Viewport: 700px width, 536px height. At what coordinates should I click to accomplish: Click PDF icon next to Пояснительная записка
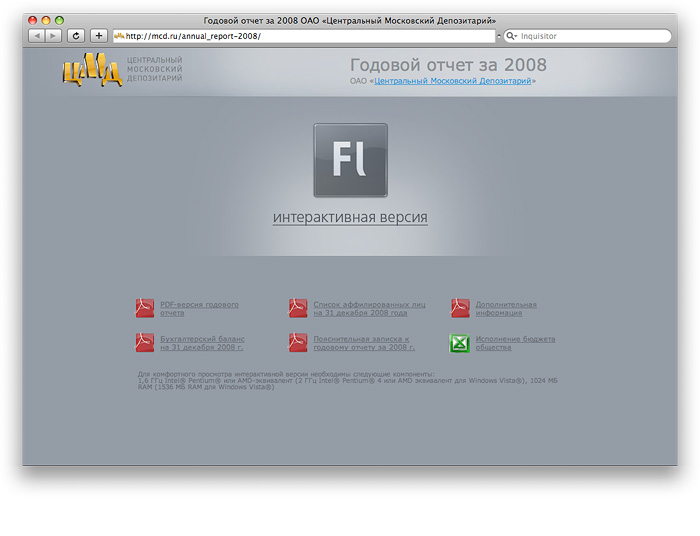[298, 343]
